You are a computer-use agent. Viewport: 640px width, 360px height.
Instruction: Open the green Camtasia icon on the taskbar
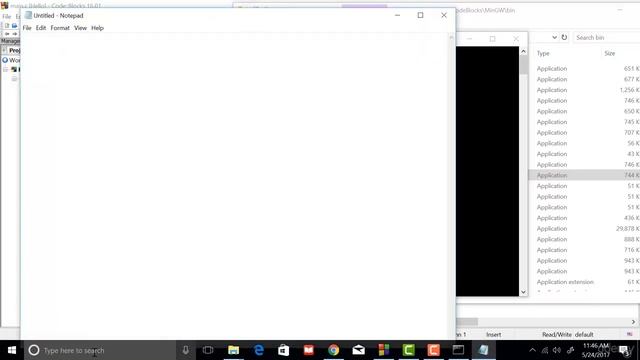tap(409, 350)
